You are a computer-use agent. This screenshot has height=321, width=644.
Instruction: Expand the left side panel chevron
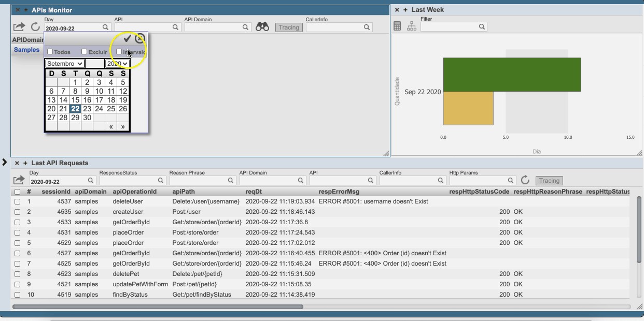coord(5,163)
